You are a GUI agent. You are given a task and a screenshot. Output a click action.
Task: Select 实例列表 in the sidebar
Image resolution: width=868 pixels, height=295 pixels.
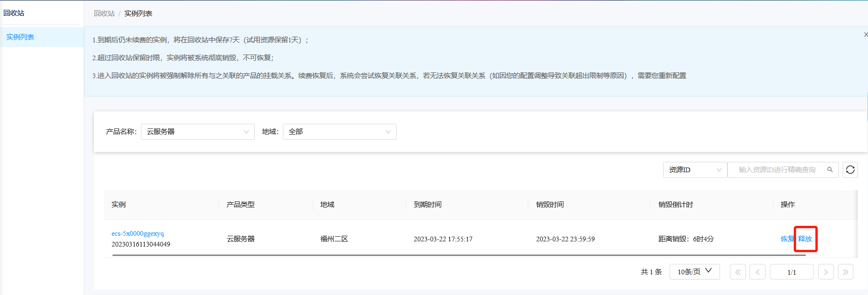click(x=42, y=37)
